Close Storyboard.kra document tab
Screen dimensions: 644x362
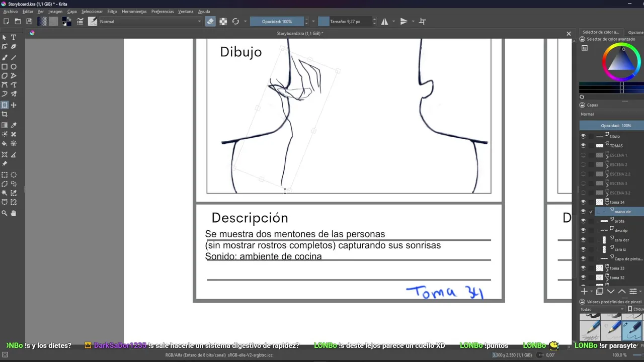click(569, 34)
